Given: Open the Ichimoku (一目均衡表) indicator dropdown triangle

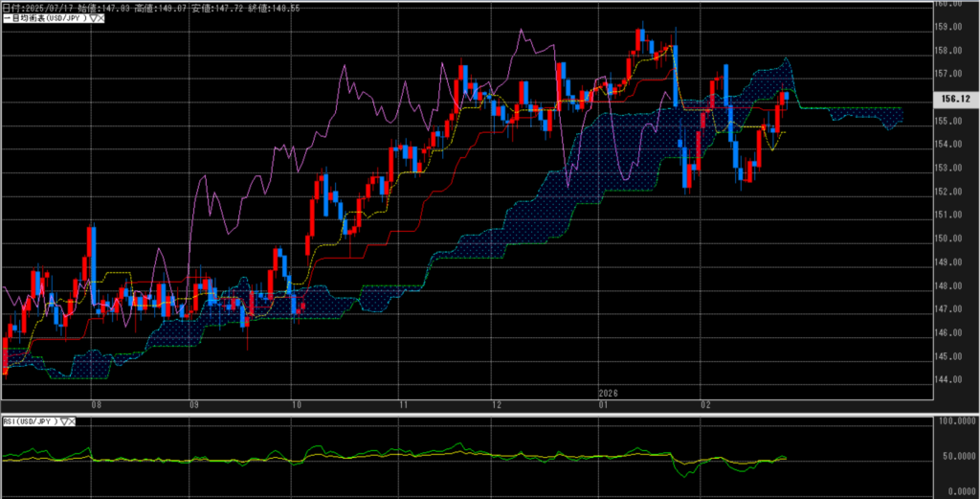Looking at the screenshot, I should [x=92, y=17].
